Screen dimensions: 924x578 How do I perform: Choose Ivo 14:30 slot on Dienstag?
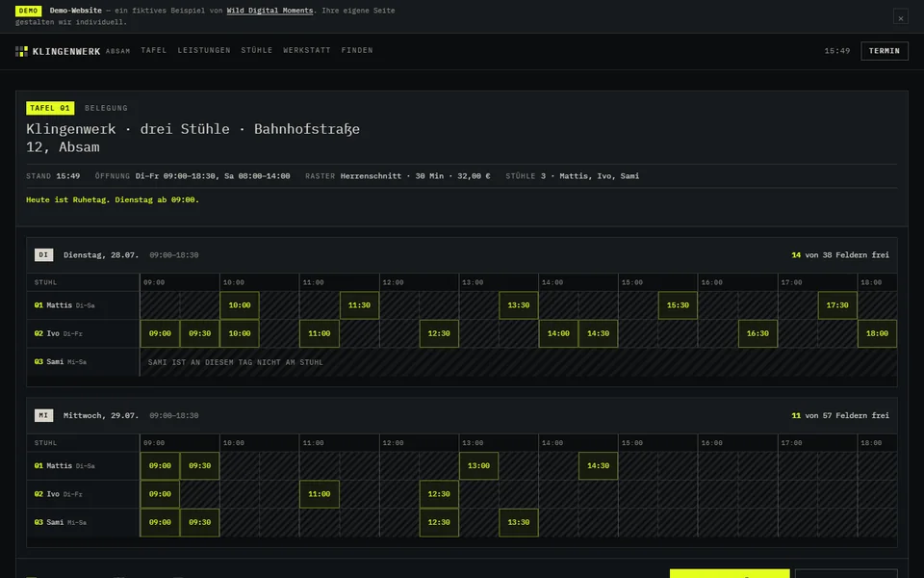pos(598,334)
